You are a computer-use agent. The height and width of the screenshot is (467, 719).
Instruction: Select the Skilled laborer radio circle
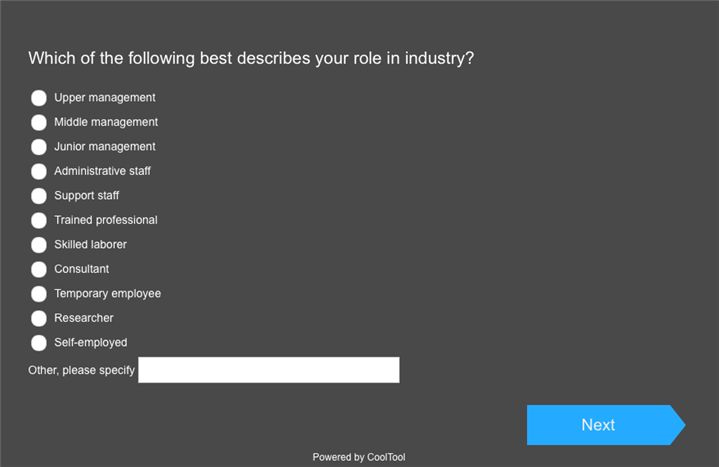[39, 245]
